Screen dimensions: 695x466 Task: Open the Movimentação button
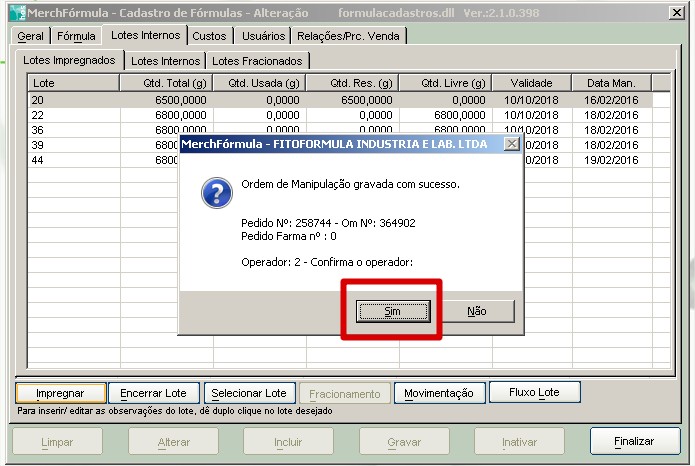point(439,393)
